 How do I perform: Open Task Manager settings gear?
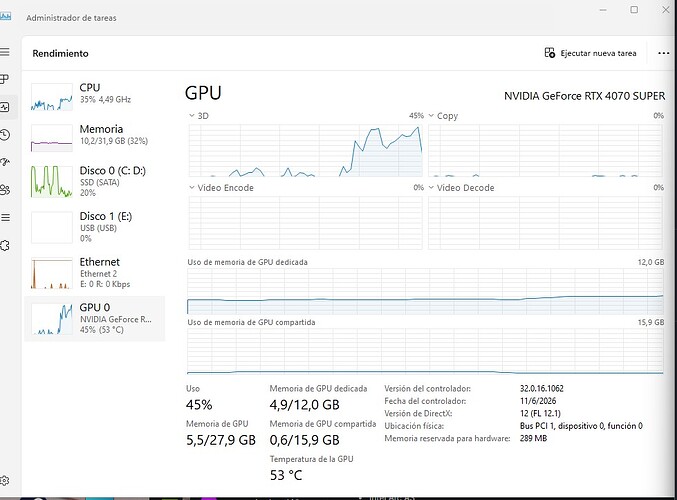(5, 481)
